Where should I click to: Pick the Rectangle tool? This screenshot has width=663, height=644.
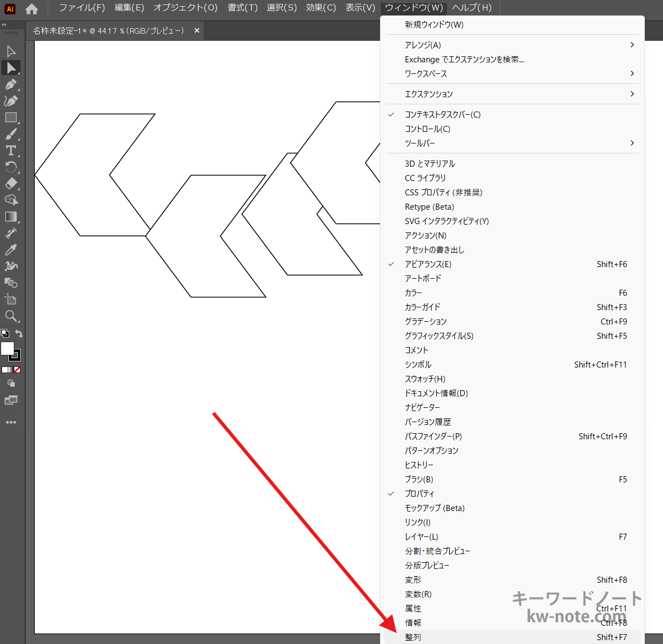(x=10, y=118)
